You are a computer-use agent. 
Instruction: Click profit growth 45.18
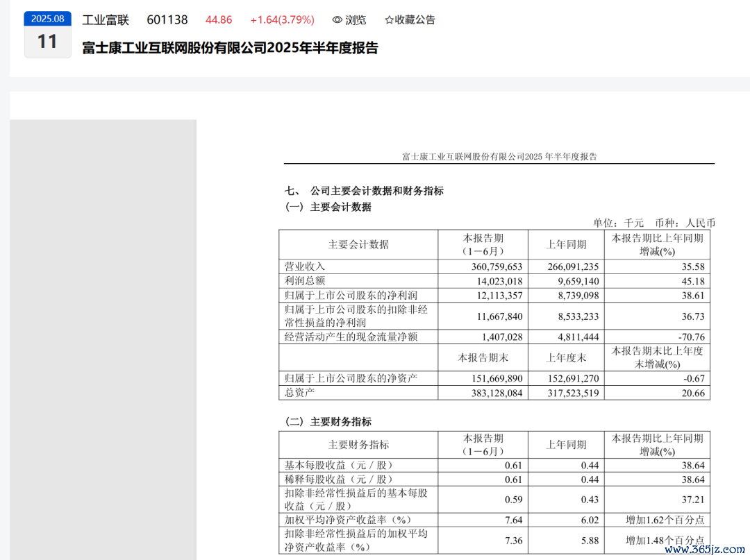click(693, 281)
